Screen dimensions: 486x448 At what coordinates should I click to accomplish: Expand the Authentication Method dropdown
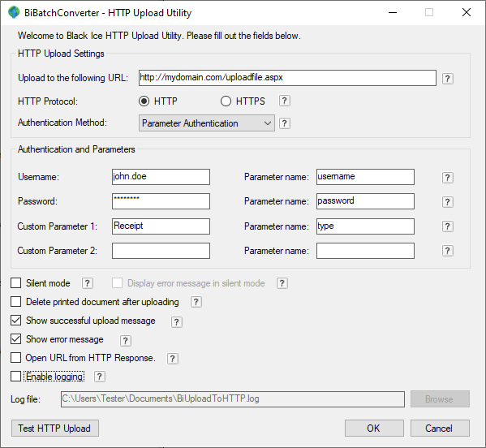tap(206, 123)
